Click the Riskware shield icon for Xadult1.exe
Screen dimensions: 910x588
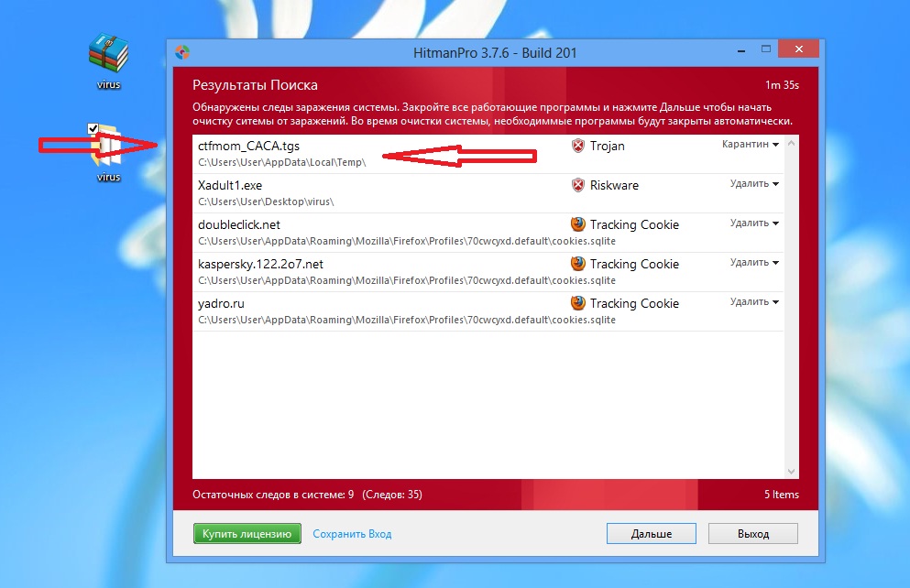pyautogui.click(x=577, y=185)
